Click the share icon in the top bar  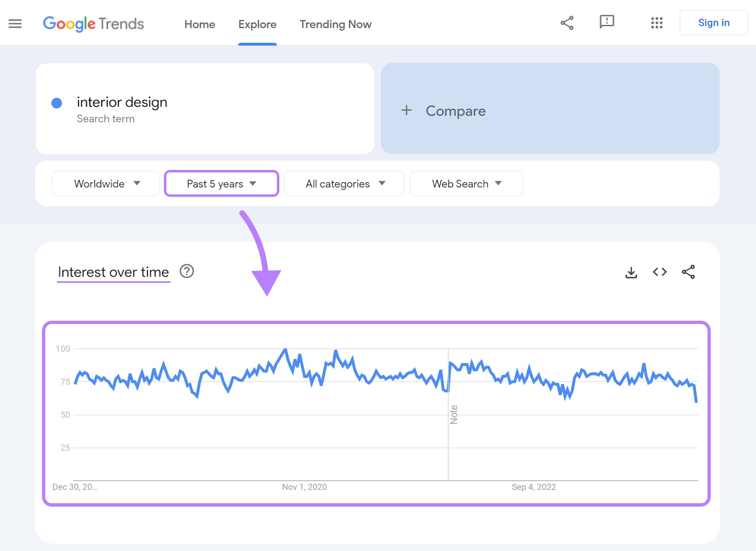567,22
